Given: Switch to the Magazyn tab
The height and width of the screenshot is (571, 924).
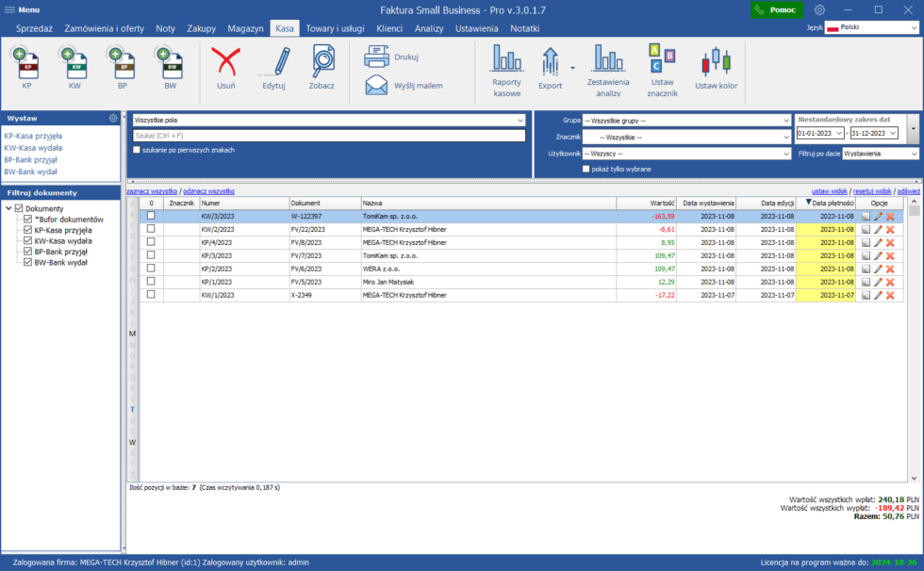Looking at the screenshot, I should click(x=245, y=28).
